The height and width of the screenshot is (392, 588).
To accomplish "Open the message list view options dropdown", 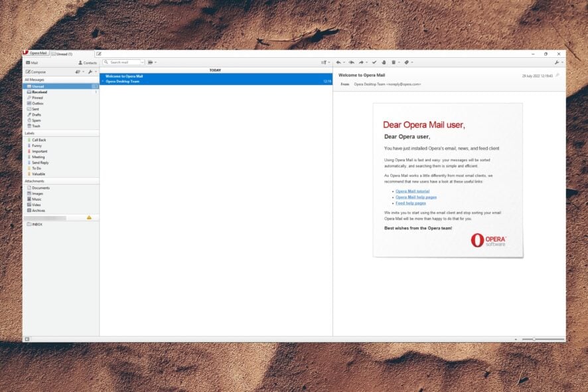I will [152, 62].
